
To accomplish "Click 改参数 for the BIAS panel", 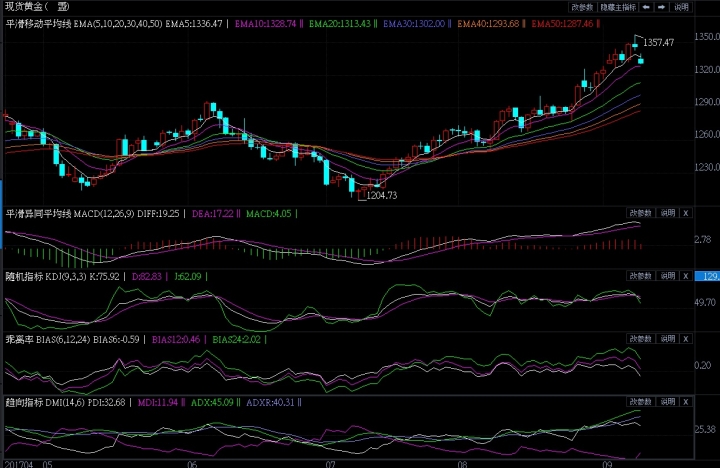I will pyautogui.click(x=640, y=339).
